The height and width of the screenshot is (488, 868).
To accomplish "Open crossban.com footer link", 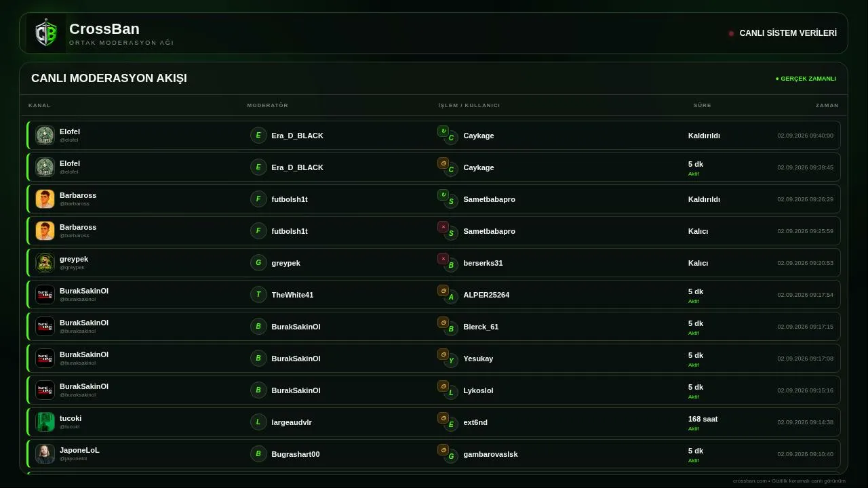I will tap(749, 481).
